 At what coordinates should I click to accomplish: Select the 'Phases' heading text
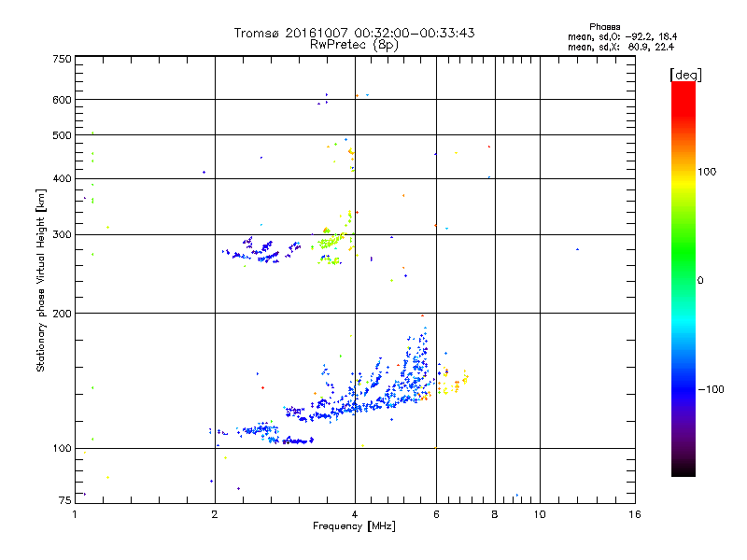click(x=604, y=27)
